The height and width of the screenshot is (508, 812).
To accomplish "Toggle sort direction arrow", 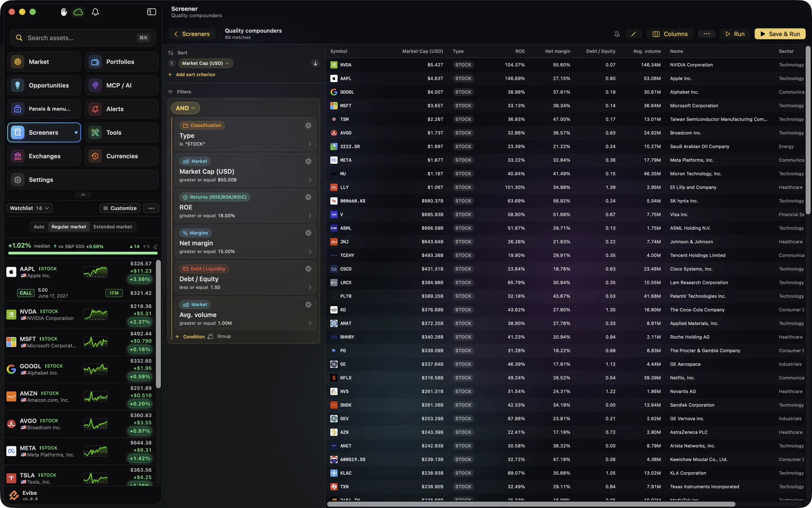I will (315, 63).
